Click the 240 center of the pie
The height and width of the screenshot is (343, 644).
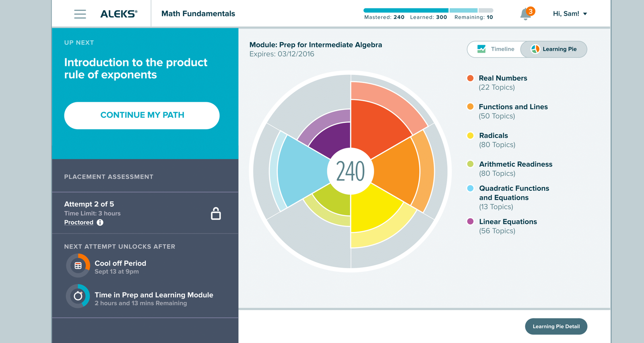pyautogui.click(x=351, y=171)
